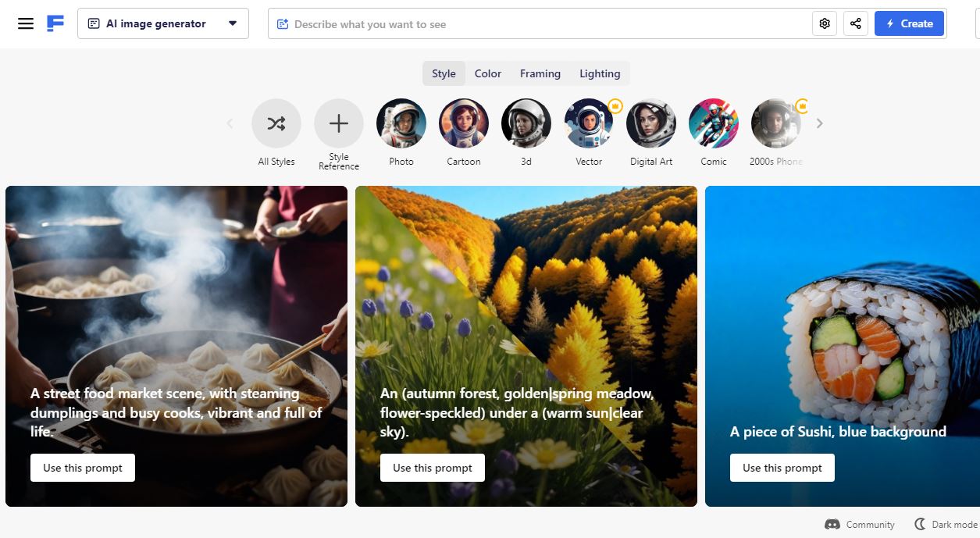
Task: Use this prompt for autumn forest
Action: [433, 468]
